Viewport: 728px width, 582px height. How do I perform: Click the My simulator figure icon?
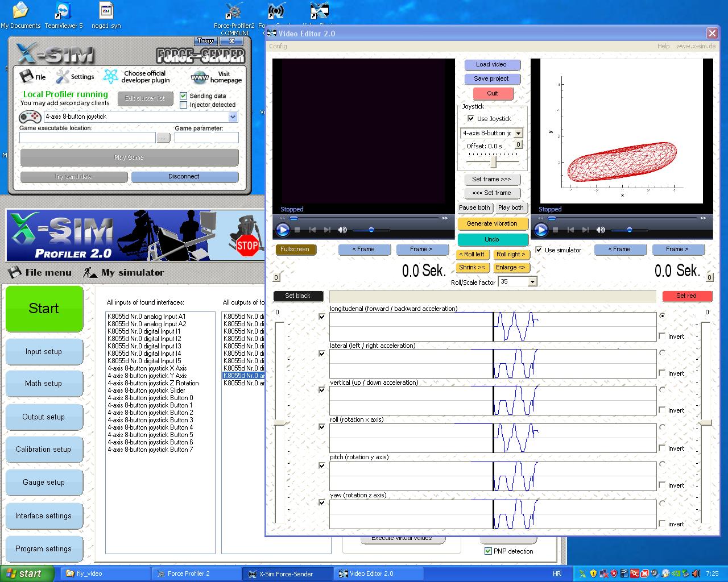90,273
